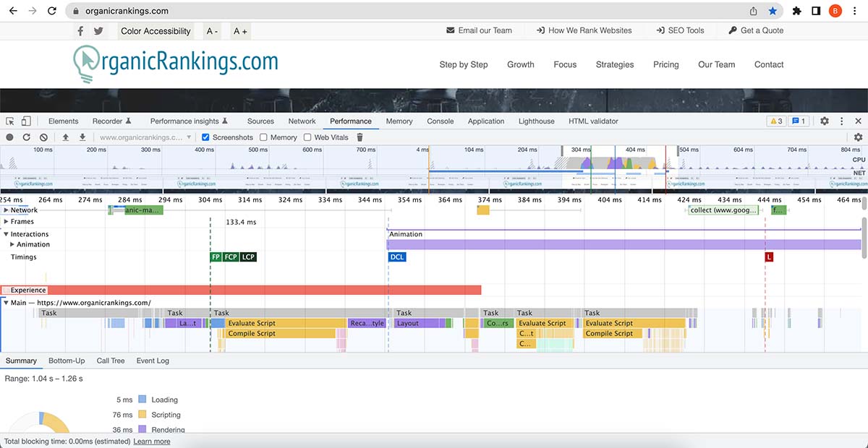Click the reload-and-record performance icon
This screenshot has height=448, width=868.
tap(25, 137)
